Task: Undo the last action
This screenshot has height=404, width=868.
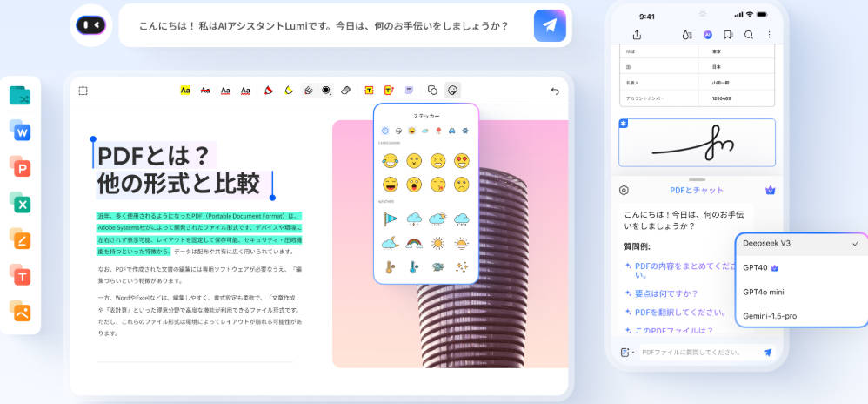Action: pos(555,91)
